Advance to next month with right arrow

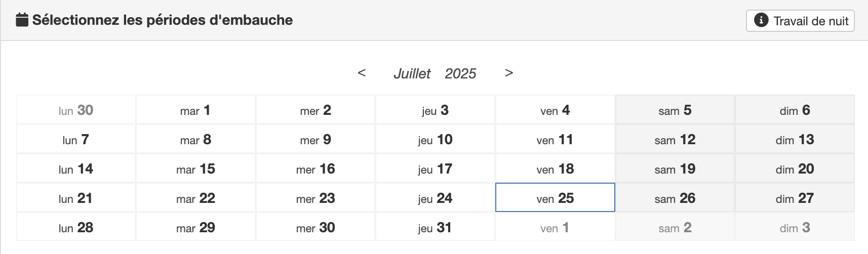(509, 73)
